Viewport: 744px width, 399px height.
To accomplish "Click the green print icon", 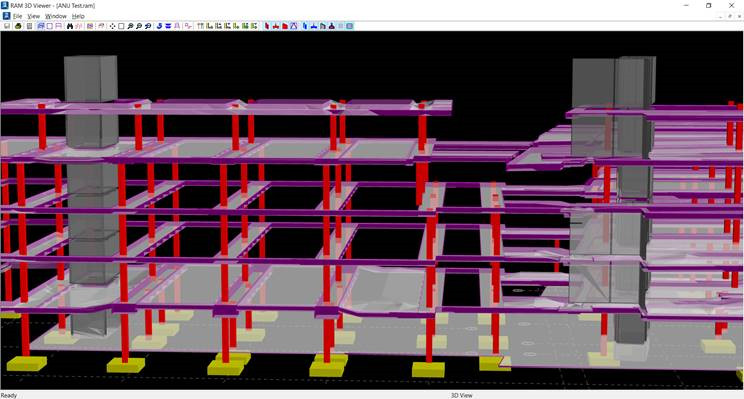I will [x=18, y=26].
